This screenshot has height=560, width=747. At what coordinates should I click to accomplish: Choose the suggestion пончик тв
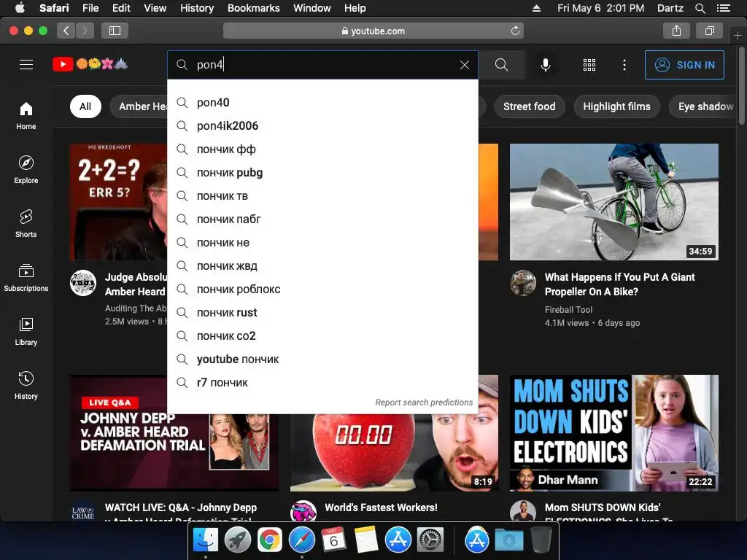pos(322,195)
